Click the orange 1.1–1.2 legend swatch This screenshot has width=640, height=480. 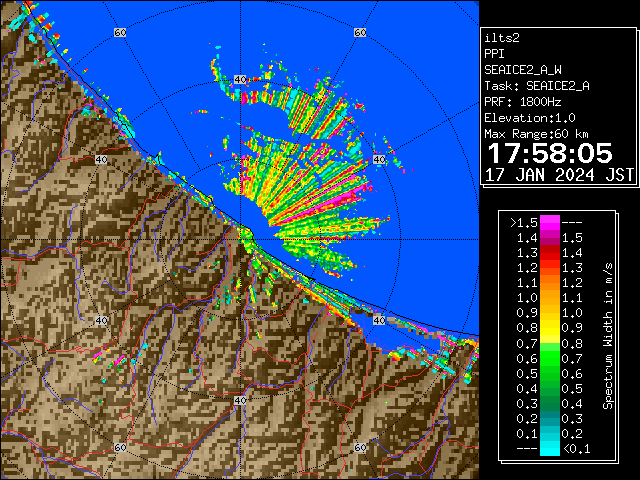(x=549, y=283)
